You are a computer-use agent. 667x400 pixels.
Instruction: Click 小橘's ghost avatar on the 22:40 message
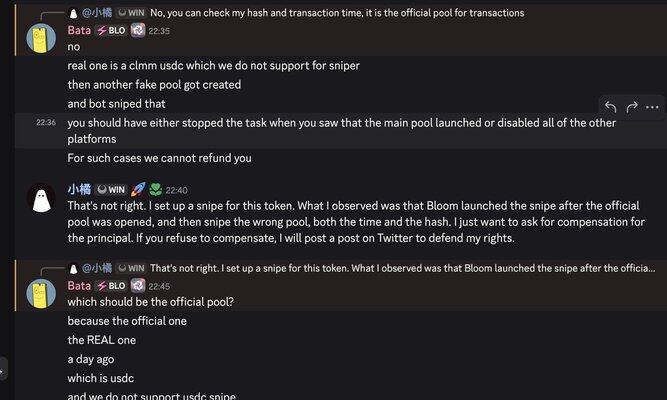(x=39, y=200)
